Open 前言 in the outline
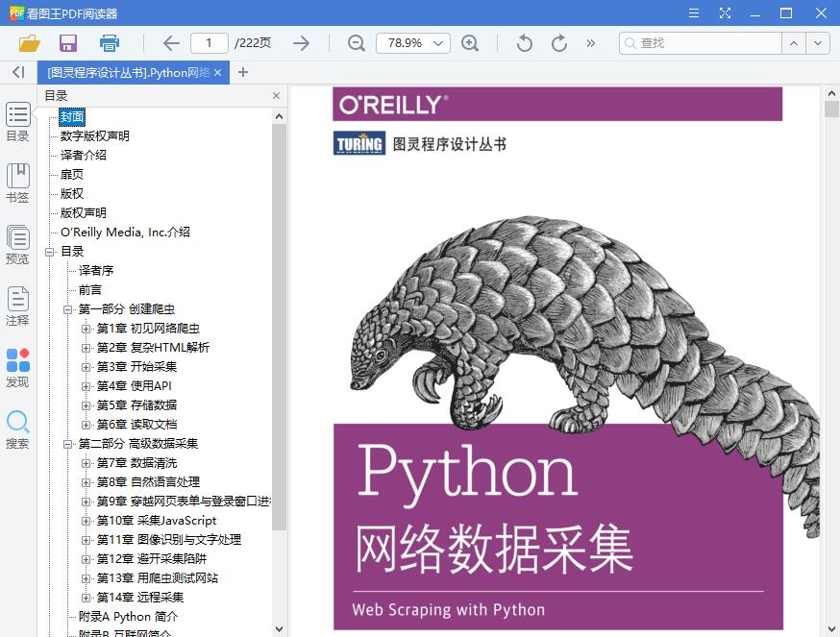The width and height of the screenshot is (840, 637). [x=90, y=290]
